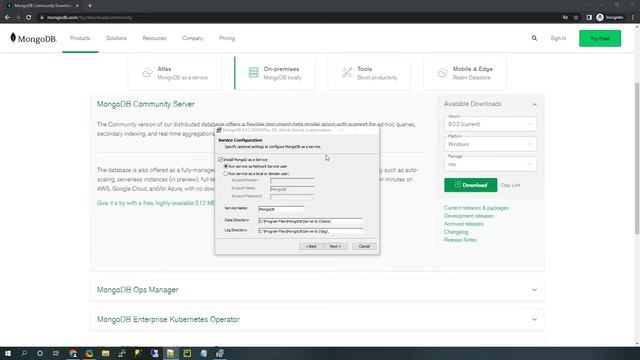Click the Copy Link link
This screenshot has width=640, height=360.
[510, 185]
